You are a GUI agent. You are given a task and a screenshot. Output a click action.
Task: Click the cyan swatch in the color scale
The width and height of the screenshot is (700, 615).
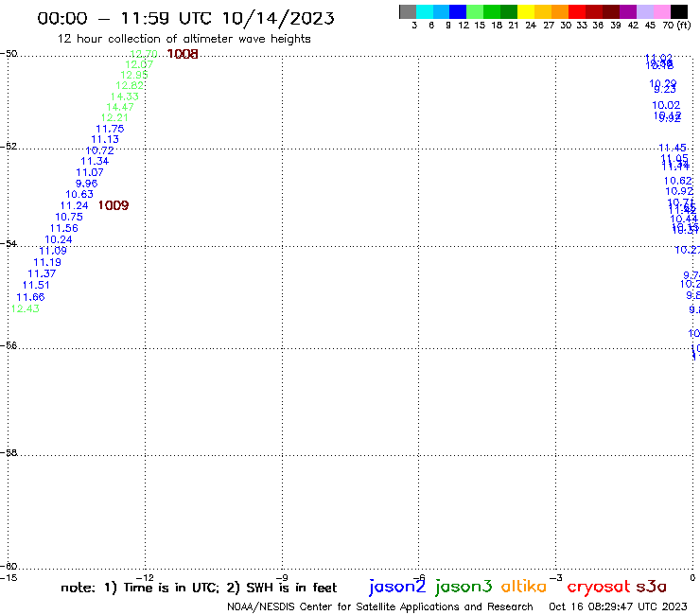pyautogui.click(x=425, y=11)
